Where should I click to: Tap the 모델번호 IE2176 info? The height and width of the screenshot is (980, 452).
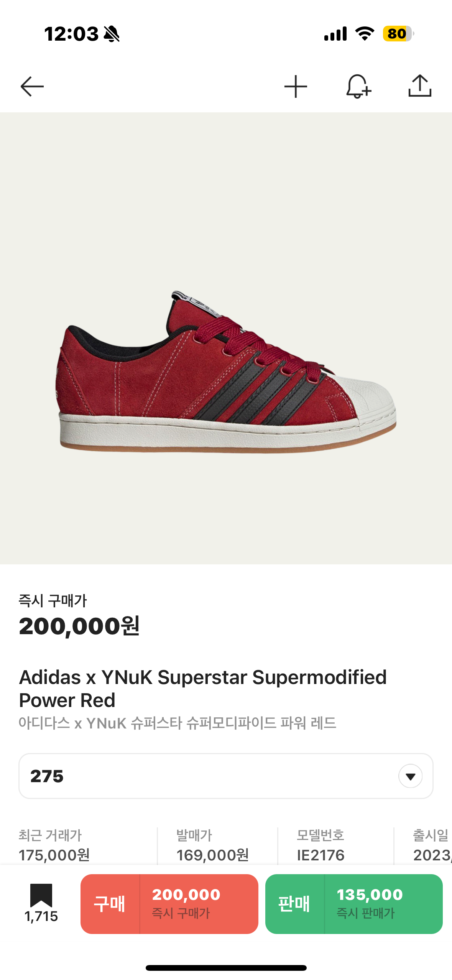pyautogui.click(x=321, y=845)
